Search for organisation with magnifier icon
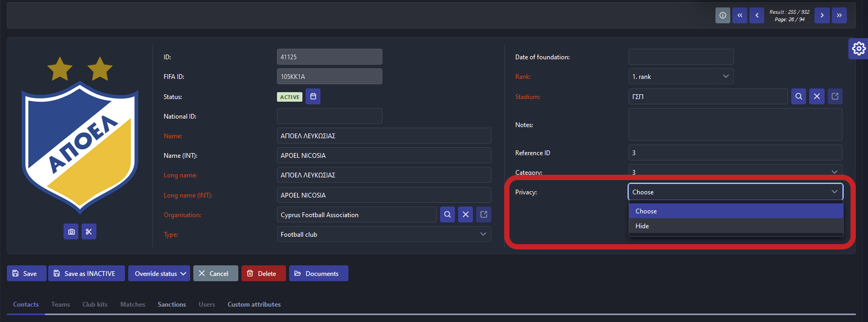The height and width of the screenshot is (322, 868). (x=448, y=214)
